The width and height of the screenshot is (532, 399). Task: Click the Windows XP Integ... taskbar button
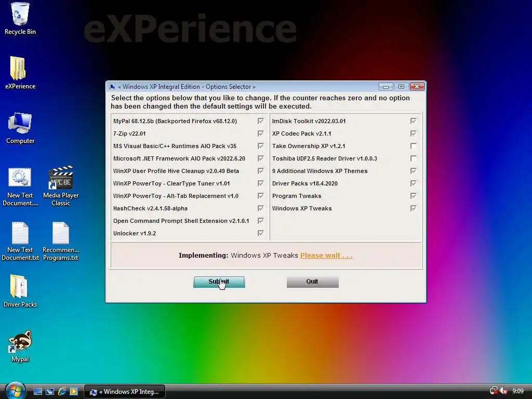click(x=125, y=392)
